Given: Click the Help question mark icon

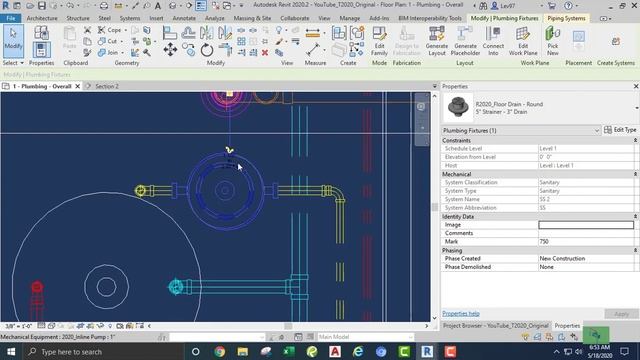Looking at the screenshot, I should point(568,6).
